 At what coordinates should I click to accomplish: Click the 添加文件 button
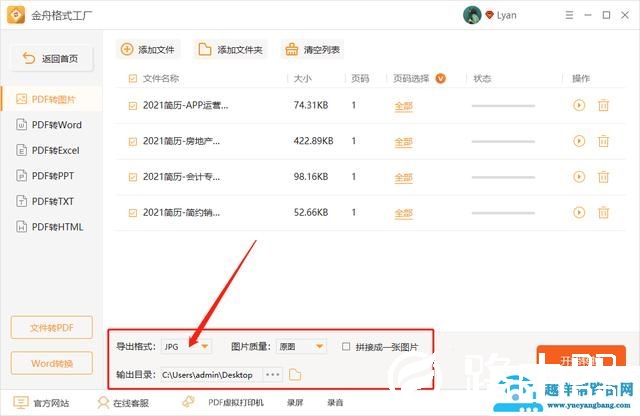(x=148, y=50)
